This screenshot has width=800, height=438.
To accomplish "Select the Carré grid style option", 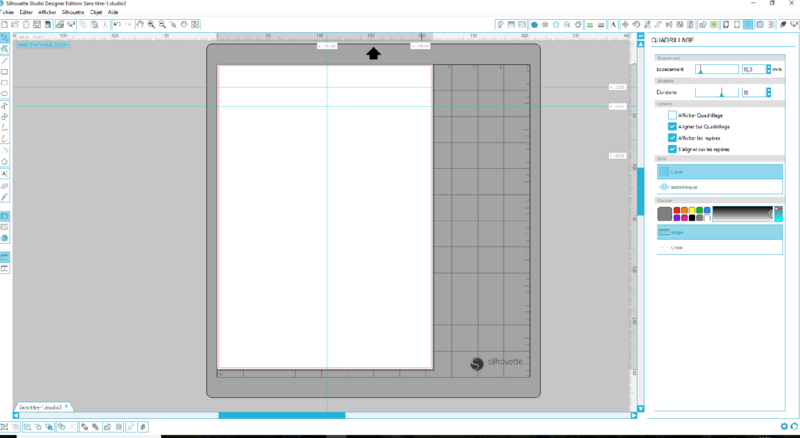I will click(x=719, y=172).
